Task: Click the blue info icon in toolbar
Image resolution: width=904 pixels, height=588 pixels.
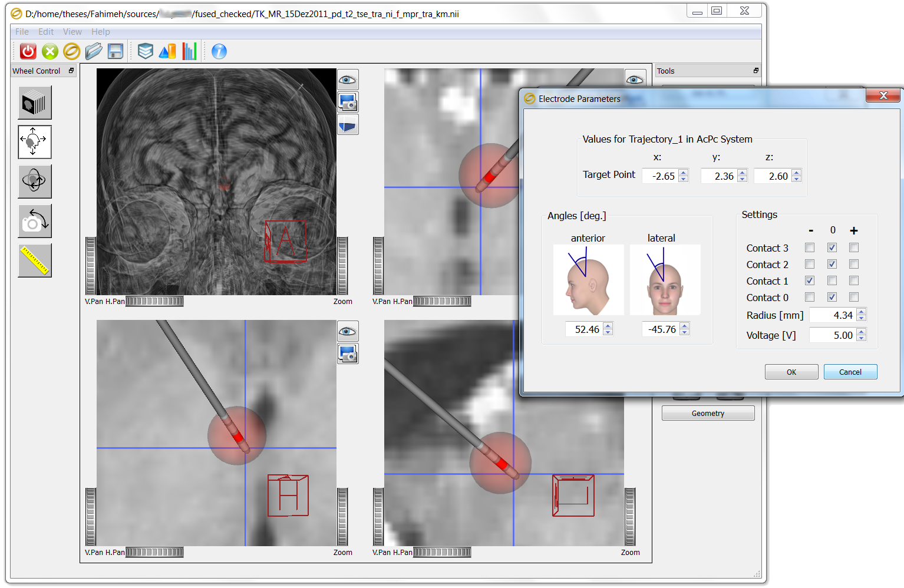Action: [219, 51]
